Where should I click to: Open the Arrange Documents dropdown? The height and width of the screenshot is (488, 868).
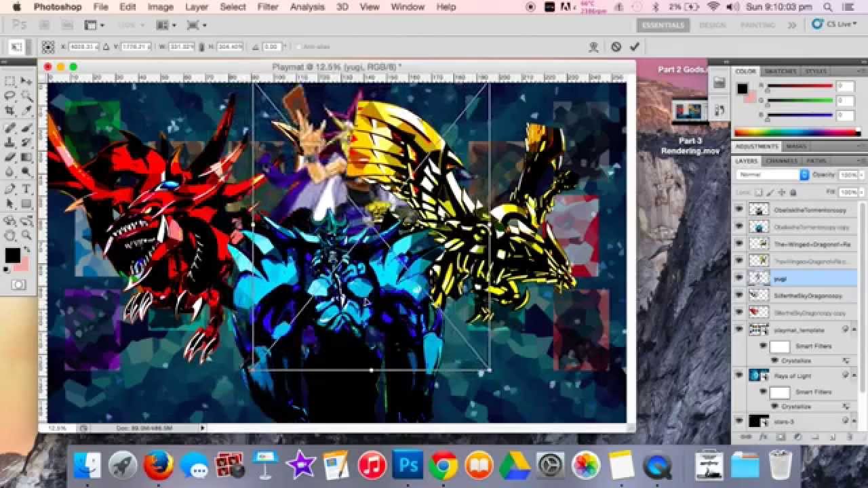[166, 25]
